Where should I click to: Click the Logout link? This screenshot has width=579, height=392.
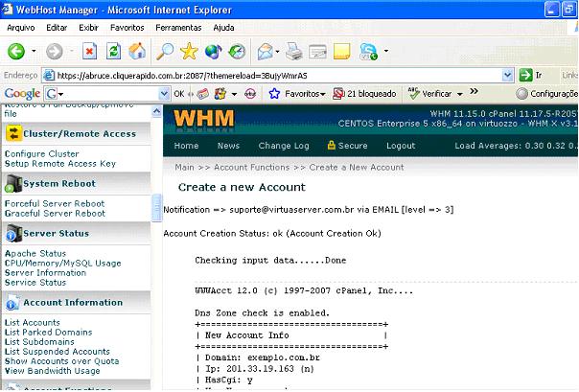(401, 146)
